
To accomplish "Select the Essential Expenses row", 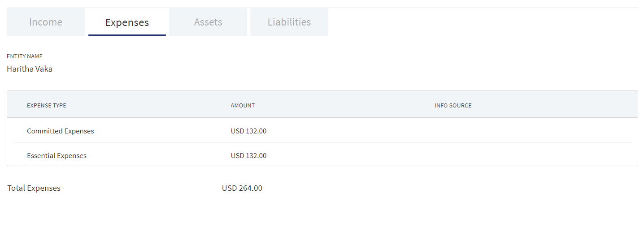I will coord(322,155).
